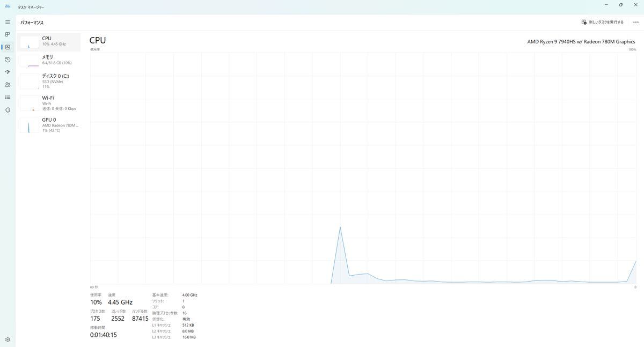The image size is (644, 347).
Task: Open the hamburger navigation menu
Action: 8,22
